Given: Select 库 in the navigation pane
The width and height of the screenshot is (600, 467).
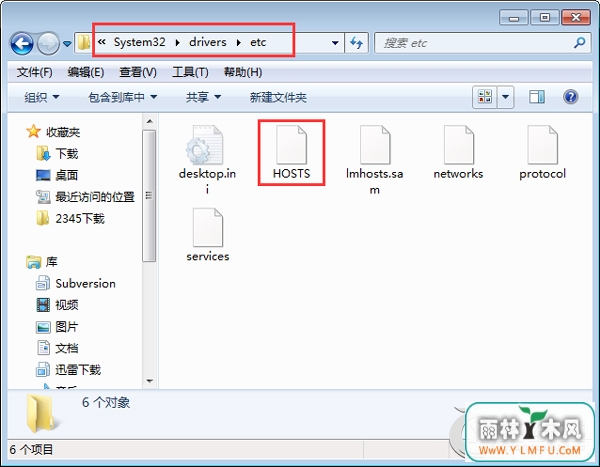Looking at the screenshot, I should point(42,262).
